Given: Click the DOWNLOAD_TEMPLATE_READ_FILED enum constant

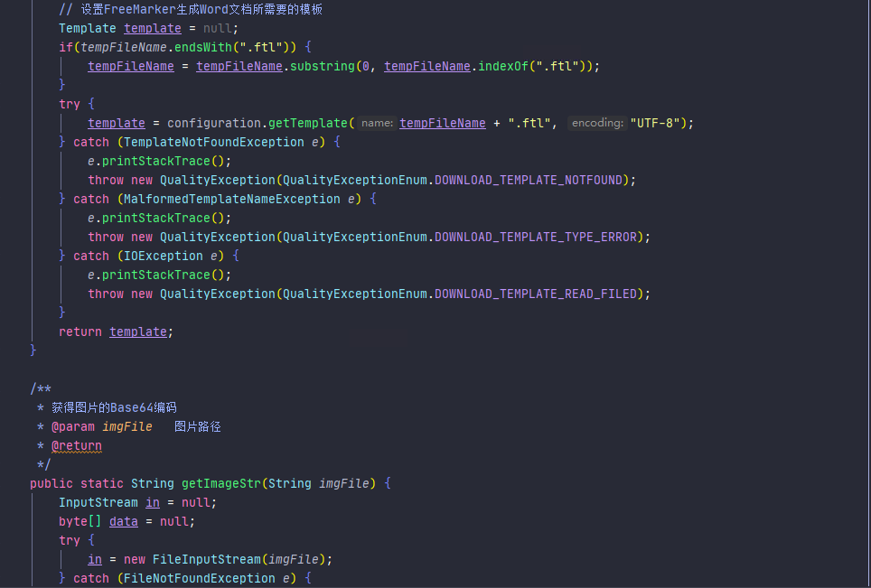Looking at the screenshot, I should point(536,294).
